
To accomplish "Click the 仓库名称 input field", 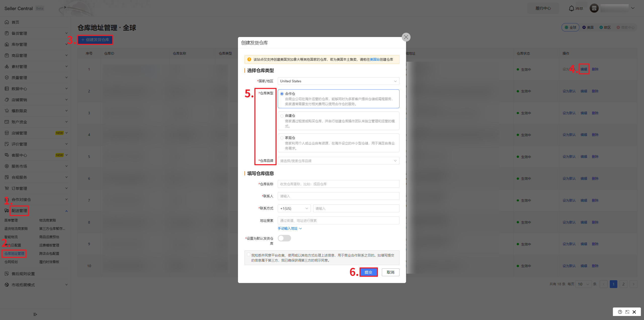I will tap(338, 184).
